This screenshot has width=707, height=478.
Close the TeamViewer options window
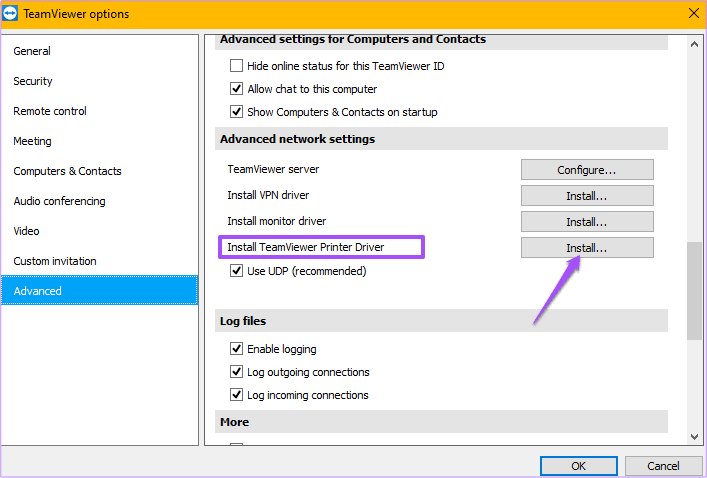click(x=694, y=14)
